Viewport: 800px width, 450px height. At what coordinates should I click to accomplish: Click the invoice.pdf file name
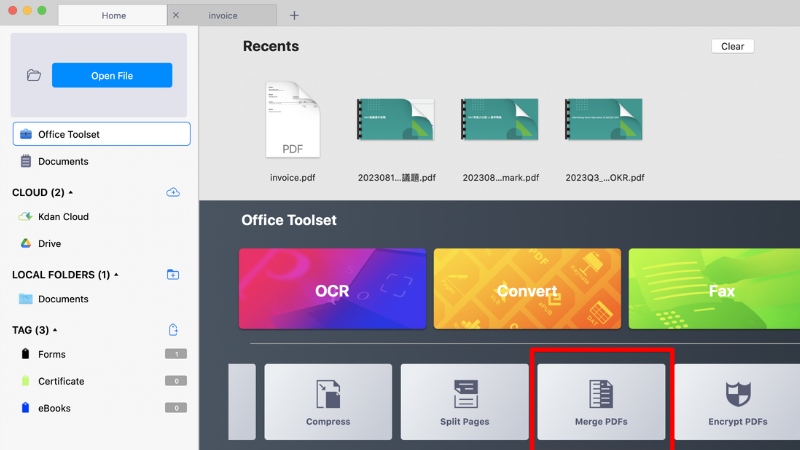click(292, 178)
